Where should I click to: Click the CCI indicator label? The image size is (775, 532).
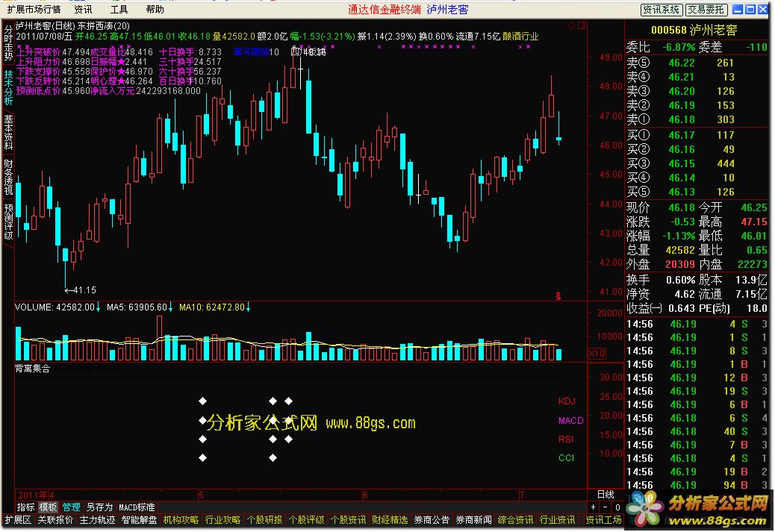click(x=567, y=458)
